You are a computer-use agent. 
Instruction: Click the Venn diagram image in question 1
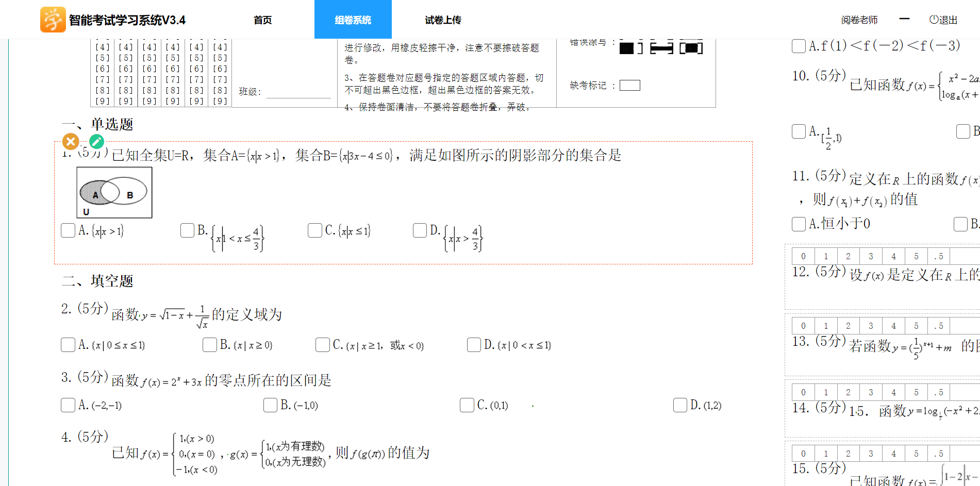click(x=114, y=192)
